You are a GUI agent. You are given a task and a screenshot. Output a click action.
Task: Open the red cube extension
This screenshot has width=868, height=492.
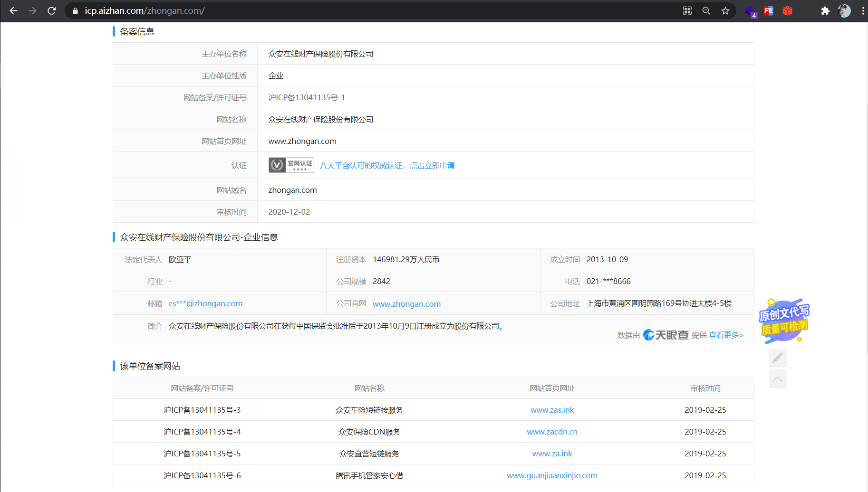click(788, 10)
